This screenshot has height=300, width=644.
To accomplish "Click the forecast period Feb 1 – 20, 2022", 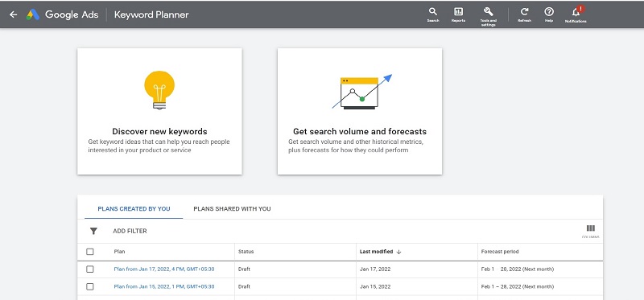I will pos(518,269).
